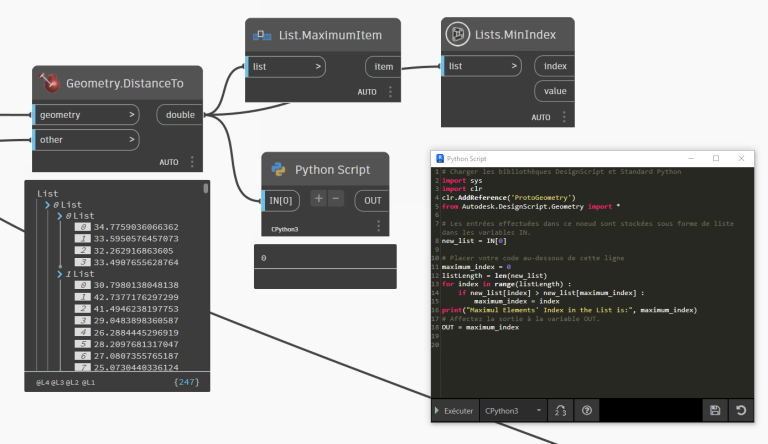Click the list input of Lists.MinIndex
Screen dimensions: 768x444
481,66
